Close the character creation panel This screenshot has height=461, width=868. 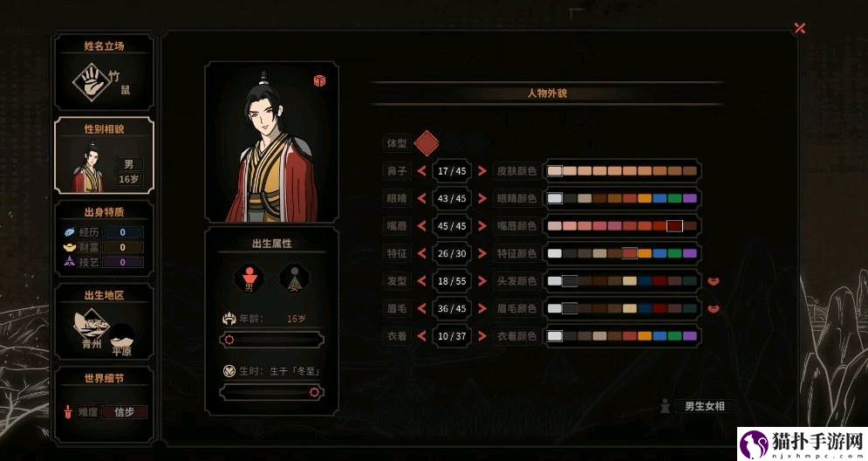click(x=799, y=28)
